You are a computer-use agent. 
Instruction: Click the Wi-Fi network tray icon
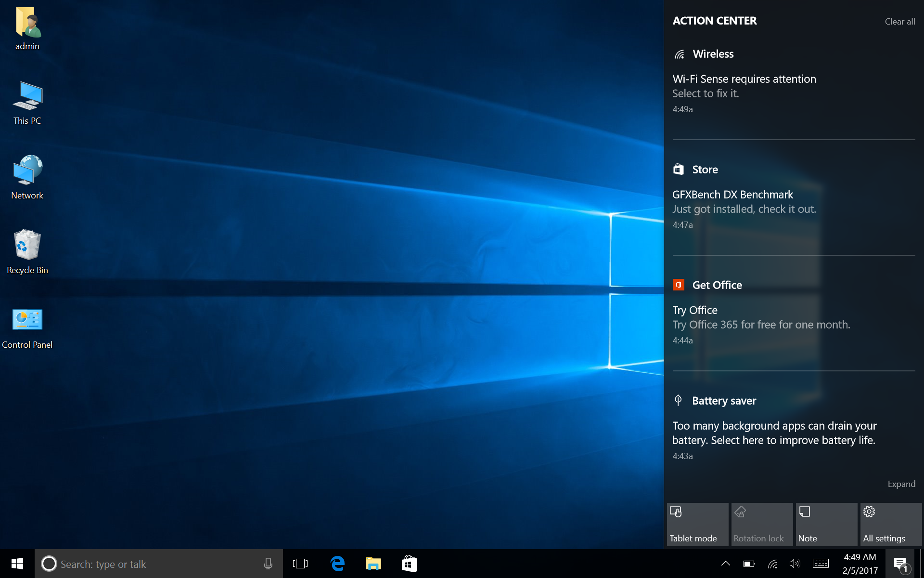pyautogui.click(x=772, y=564)
